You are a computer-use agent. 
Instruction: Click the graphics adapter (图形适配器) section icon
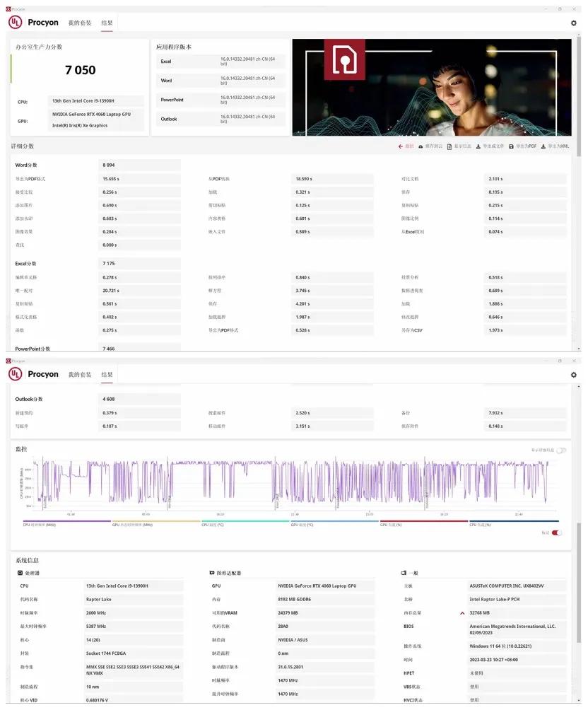[212, 573]
